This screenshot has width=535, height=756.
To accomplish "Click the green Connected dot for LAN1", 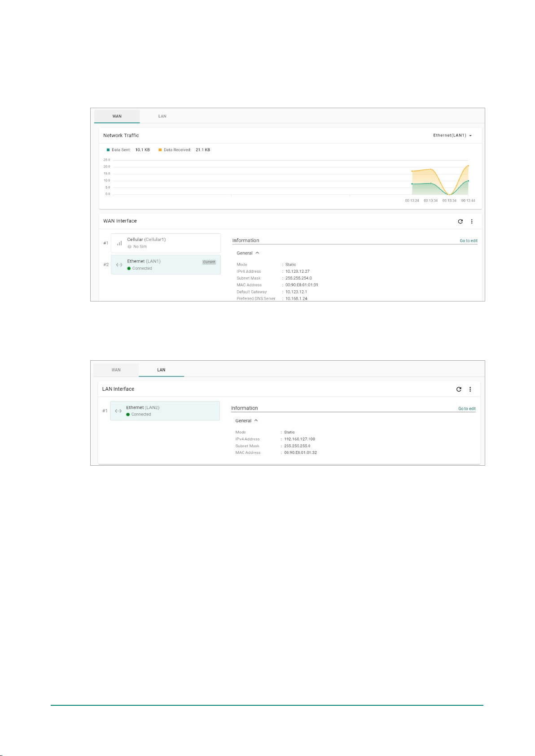I will [x=129, y=268].
